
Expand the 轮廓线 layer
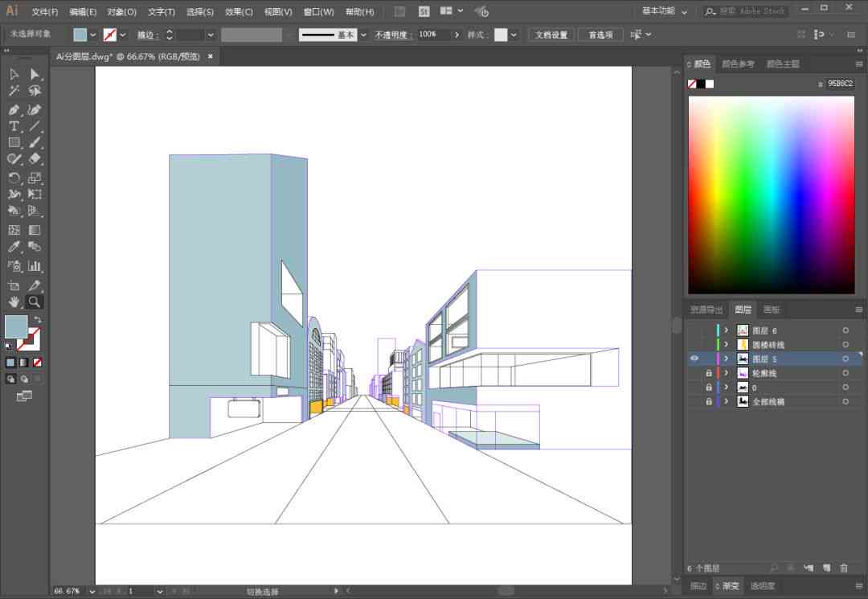click(727, 373)
